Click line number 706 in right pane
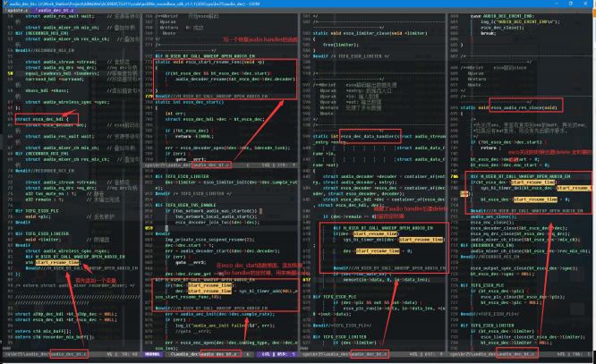Screen dimensions: 596x364 click(x=454, y=177)
